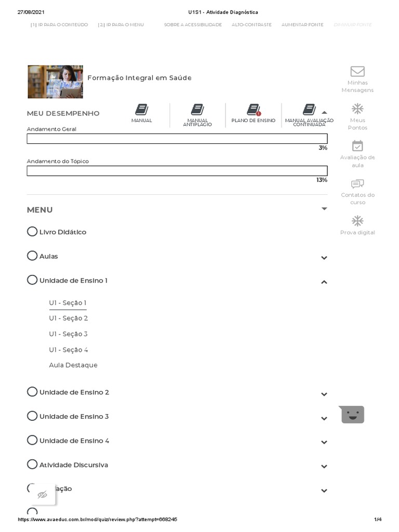Viewport: 399px width, 532px height.
Task: Open the Prova digital icon
Action: [x=357, y=221]
